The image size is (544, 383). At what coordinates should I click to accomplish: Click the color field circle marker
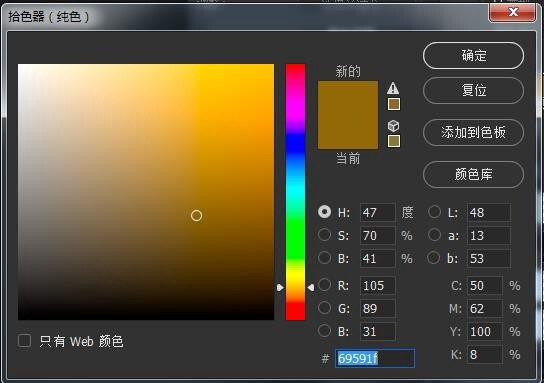point(196,215)
